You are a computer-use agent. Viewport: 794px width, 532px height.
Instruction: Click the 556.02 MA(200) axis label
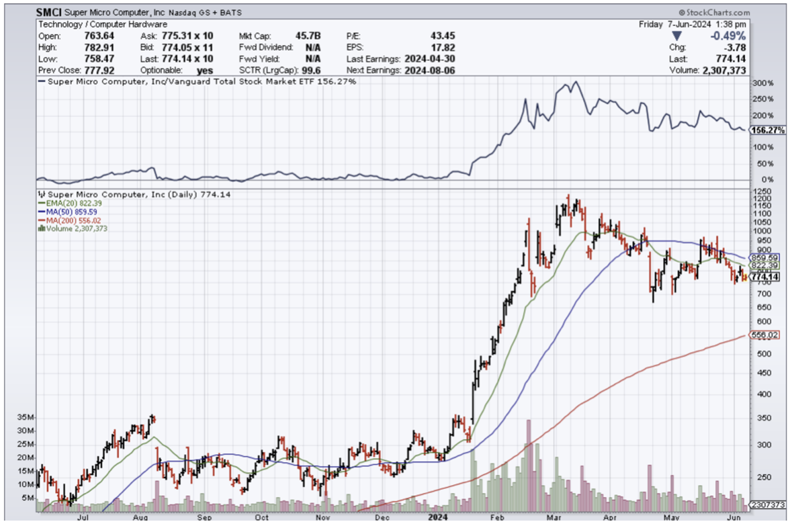(x=764, y=335)
